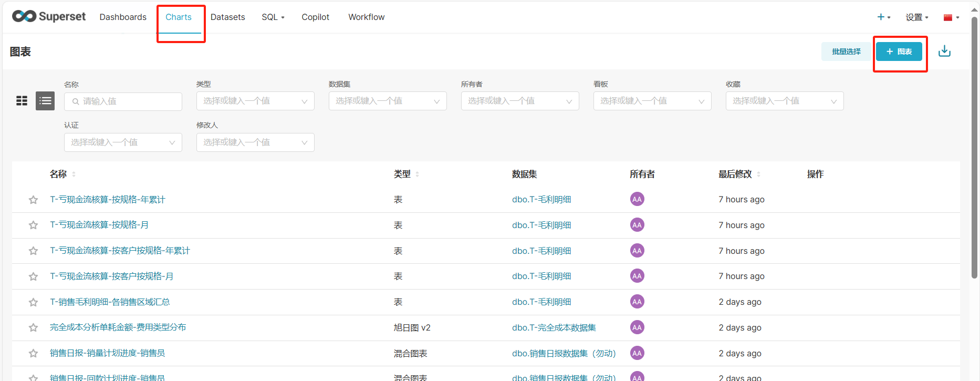Go to Datasets tab
980x381 pixels.
click(227, 17)
